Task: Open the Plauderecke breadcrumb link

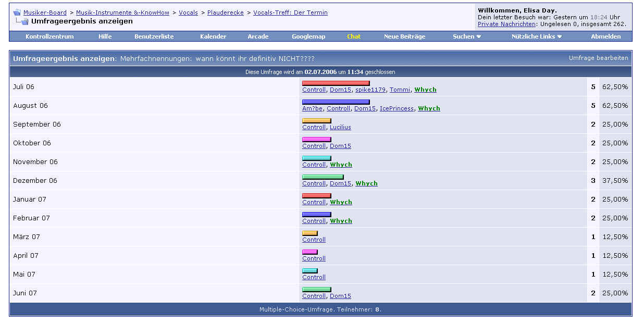Action: [226, 13]
